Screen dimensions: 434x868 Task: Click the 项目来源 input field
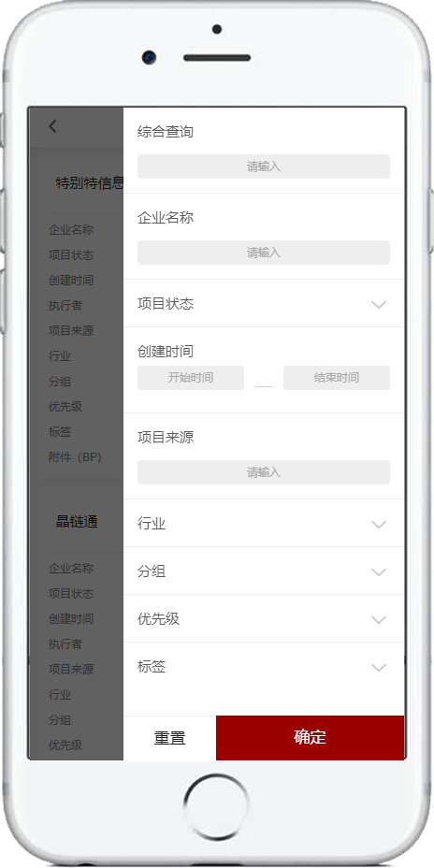click(264, 472)
